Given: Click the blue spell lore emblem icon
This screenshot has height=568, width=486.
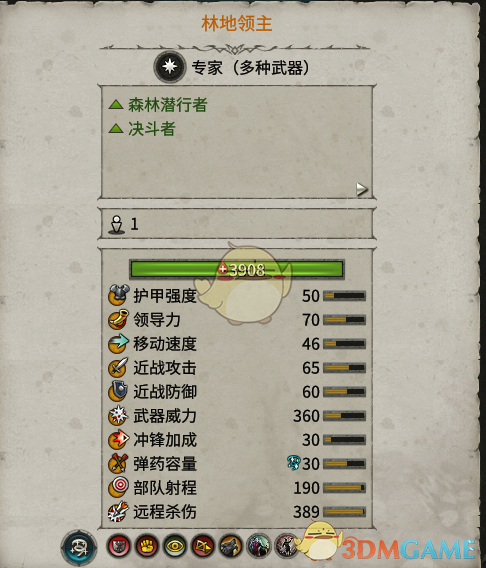Looking at the screenshot, I should [79, 547].
